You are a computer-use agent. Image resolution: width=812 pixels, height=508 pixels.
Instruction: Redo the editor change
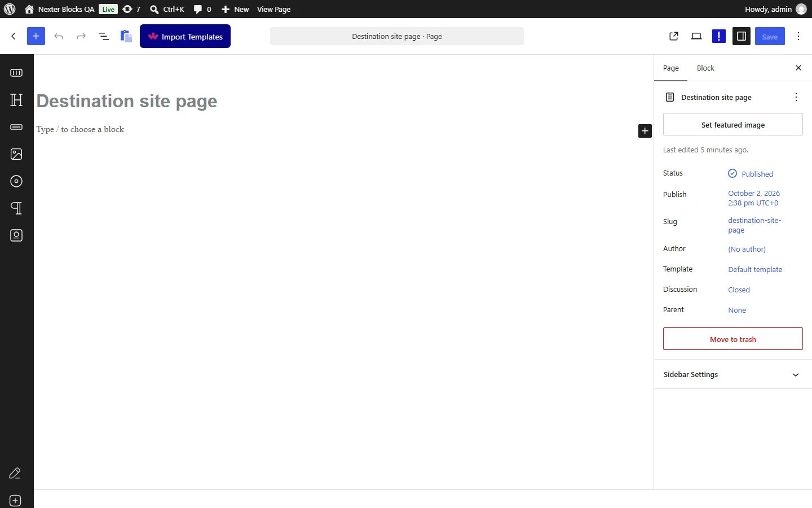point(81,36)
